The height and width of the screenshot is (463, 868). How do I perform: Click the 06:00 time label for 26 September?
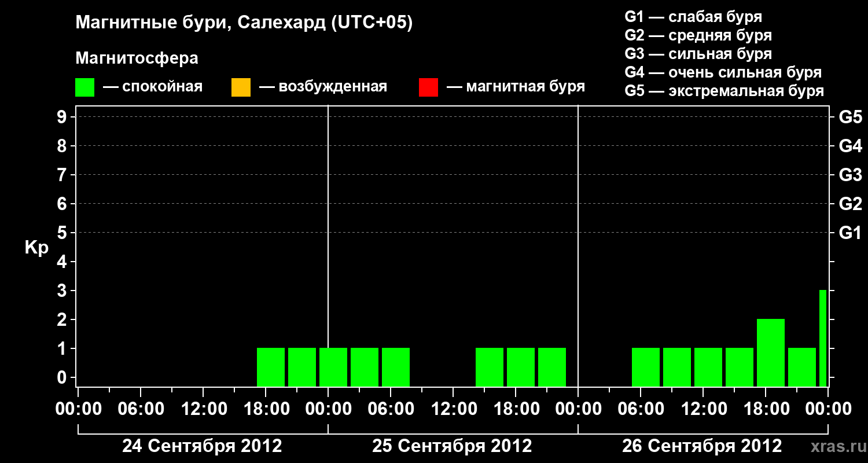(x=641, y=409)
